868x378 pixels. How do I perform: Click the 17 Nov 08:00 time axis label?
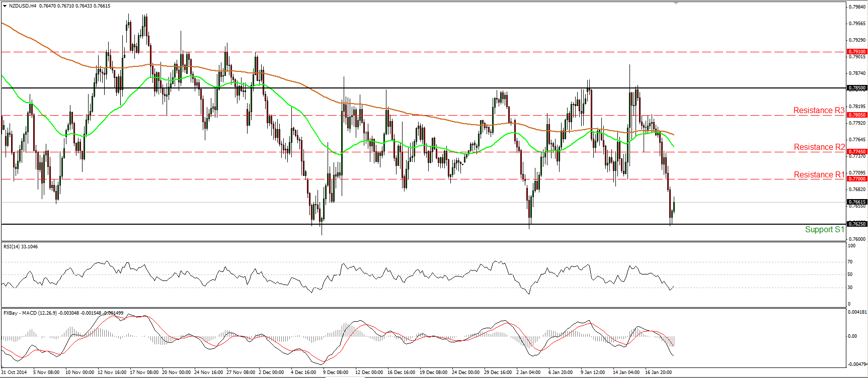144,372
